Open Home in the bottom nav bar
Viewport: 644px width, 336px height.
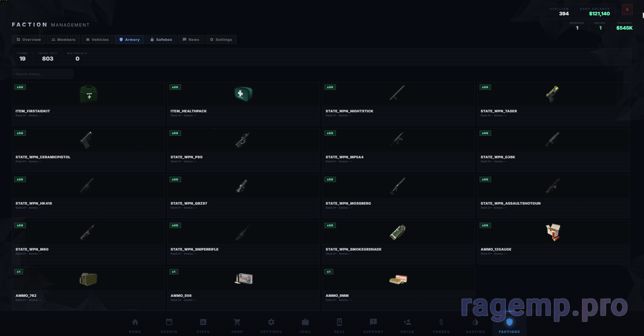click(x=135, y=325)
